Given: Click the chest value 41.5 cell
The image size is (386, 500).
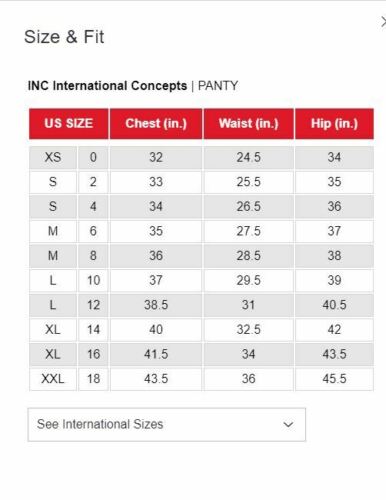Looking at the screenshot, I should point(156,354).
